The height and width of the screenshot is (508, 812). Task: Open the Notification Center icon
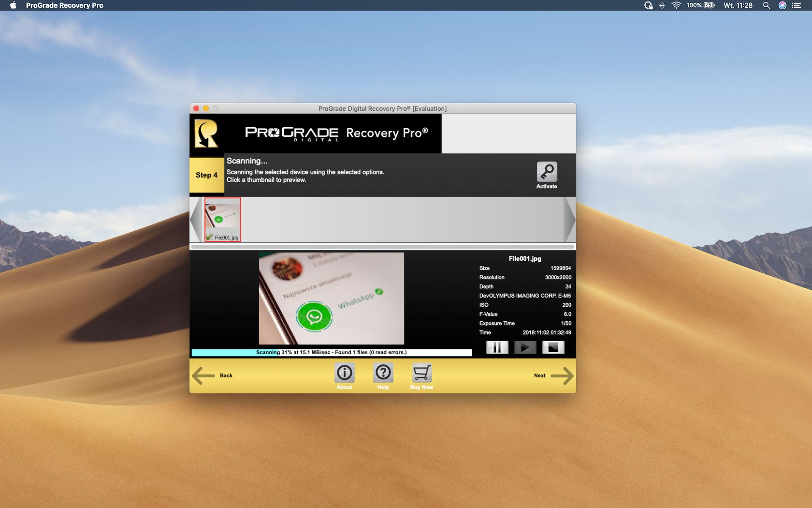pyautogui.click(x=797, y=5)
